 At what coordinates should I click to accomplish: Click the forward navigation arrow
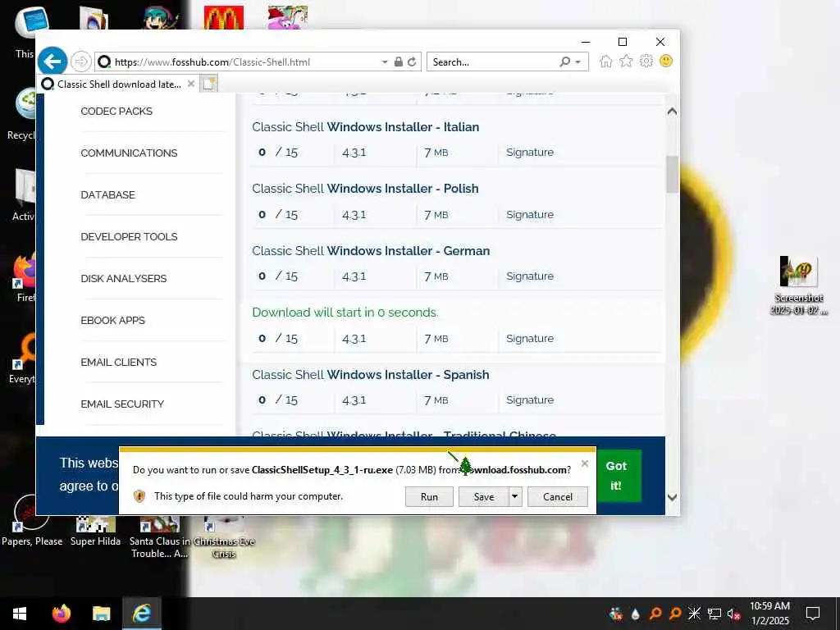[x=81, y=62]
